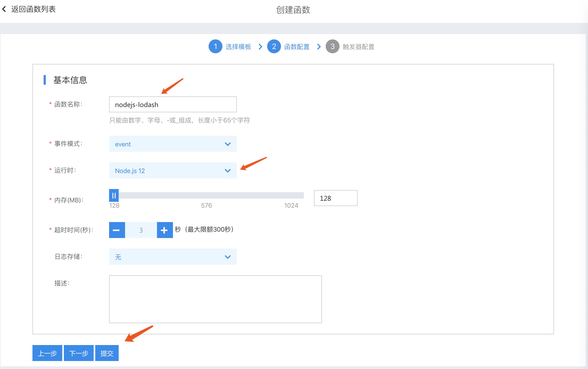Click the 日志存储 dropdown arrow
This screenshot has height=369, width=588.
point(228,257)
